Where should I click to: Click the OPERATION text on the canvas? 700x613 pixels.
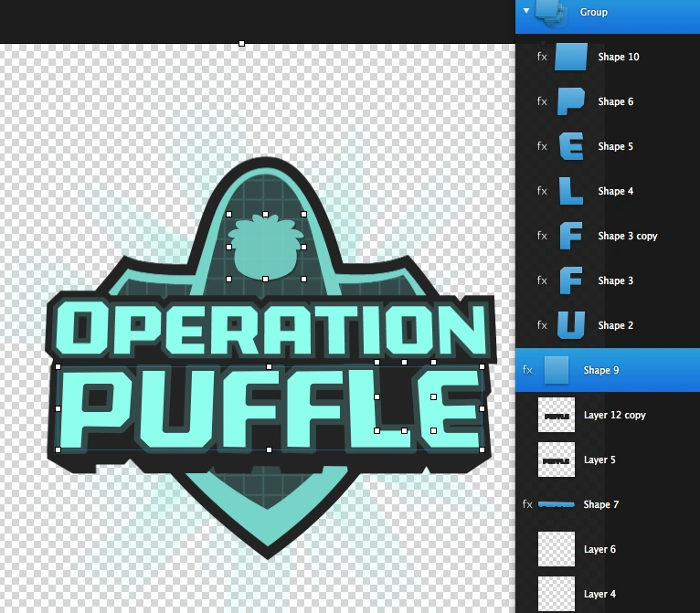click(271, 328)
